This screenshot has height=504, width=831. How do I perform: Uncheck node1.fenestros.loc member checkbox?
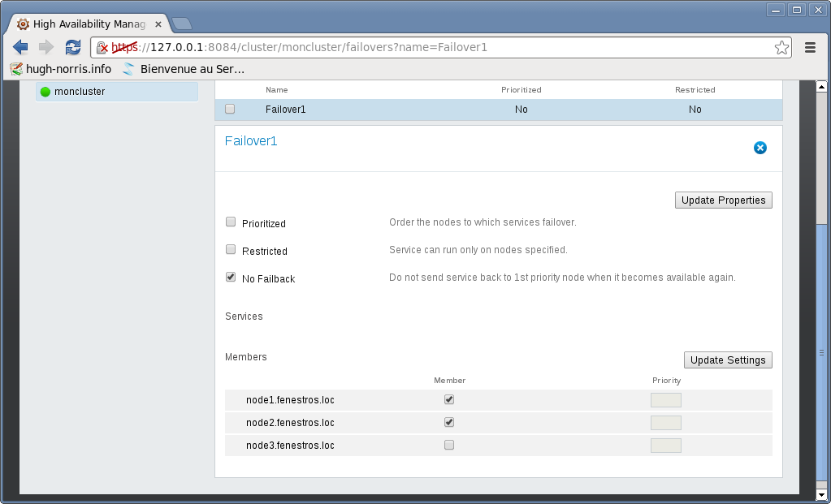click(449, 399)
